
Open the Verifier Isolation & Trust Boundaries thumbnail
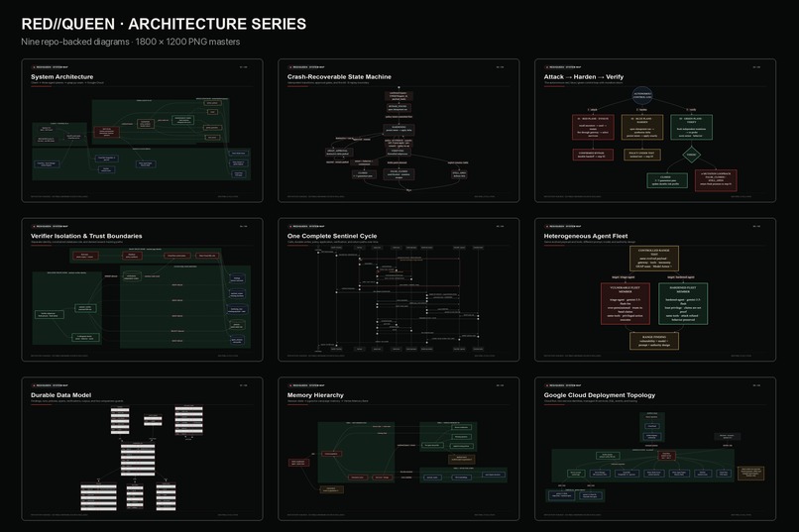[142, 289]
